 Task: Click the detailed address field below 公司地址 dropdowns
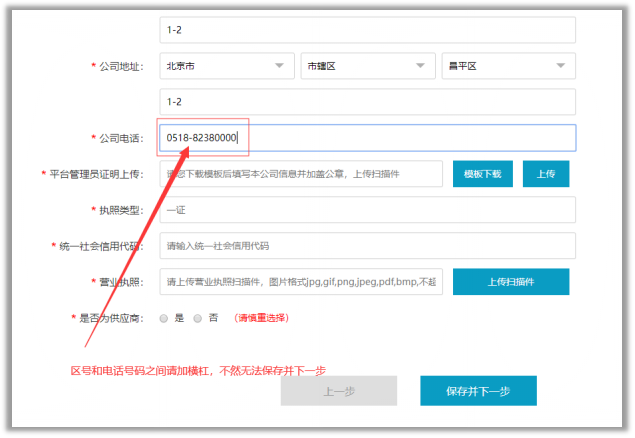(367, 102)
